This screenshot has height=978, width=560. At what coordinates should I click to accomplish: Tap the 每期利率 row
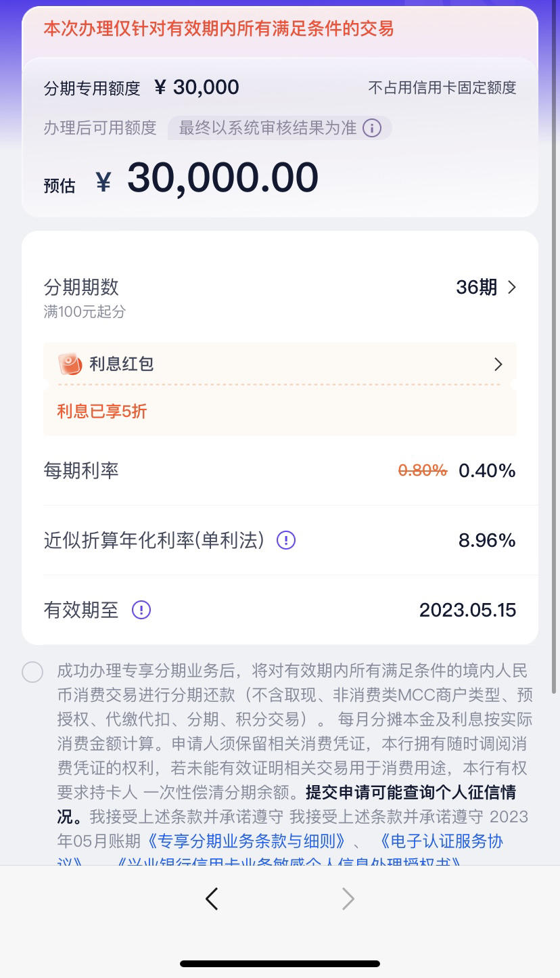click(280, 470)
